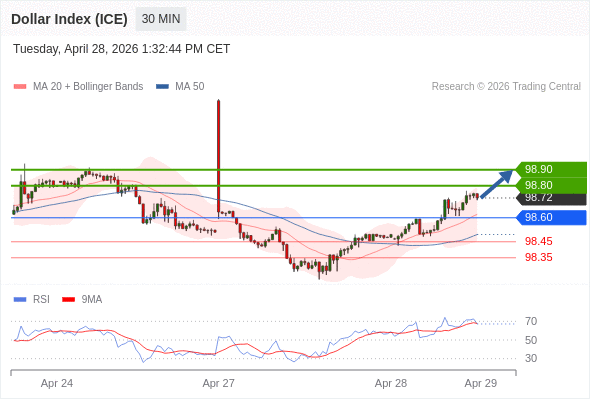The width and height of the screenshot is (590, 400).
Task: Click the blue RSI legend swatch
Action: [20, 300]
